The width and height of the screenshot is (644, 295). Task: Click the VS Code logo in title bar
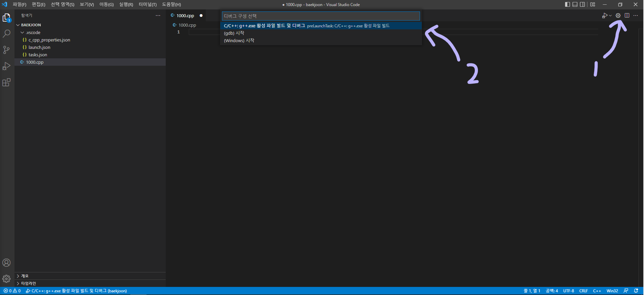(x=4, y=4)
